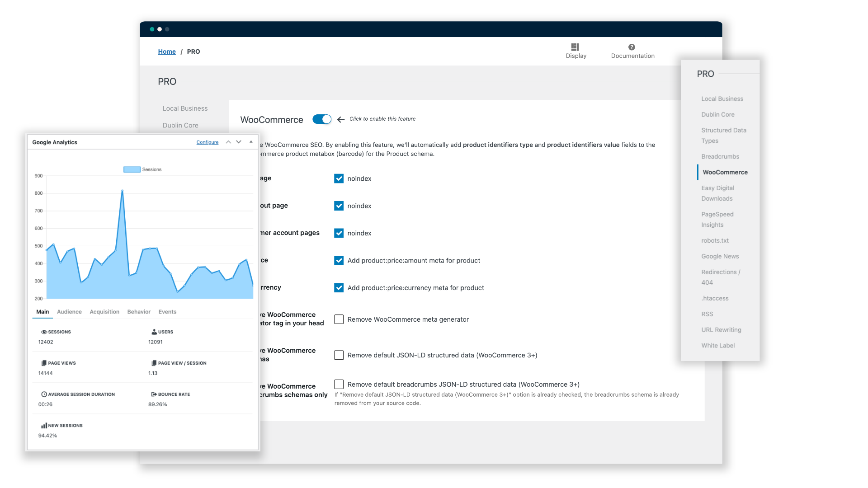Viewport: 868px width, 488px height.
Task: Go to Home breadcrumb link
Action: pos(167,52)
